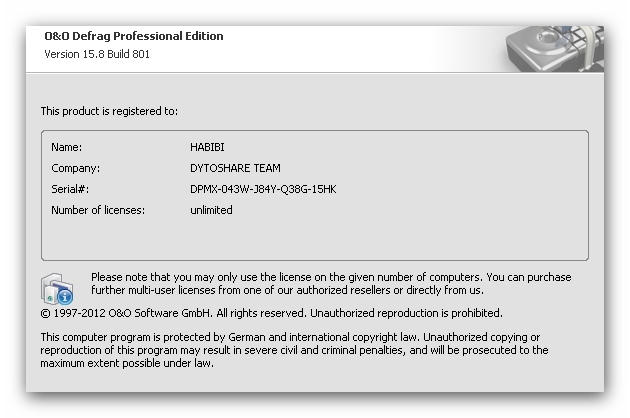Click the German copyright law warning paragraph
Image resolution: width=630 pixels, height=418 pixels.
[294, 350]
